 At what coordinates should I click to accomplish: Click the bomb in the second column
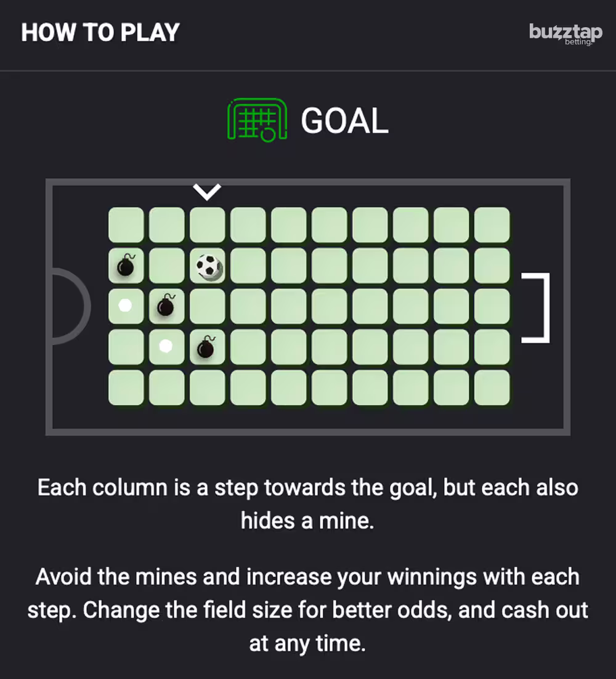(166, 306)
